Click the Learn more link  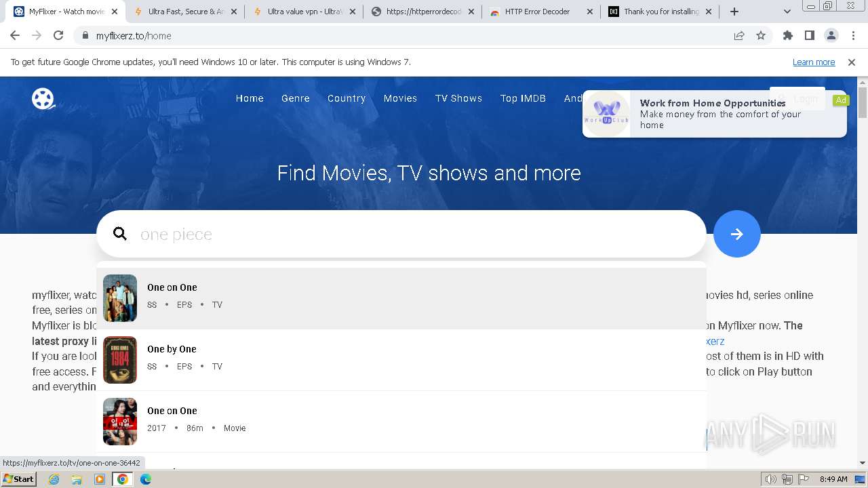[x=814, y=62]
